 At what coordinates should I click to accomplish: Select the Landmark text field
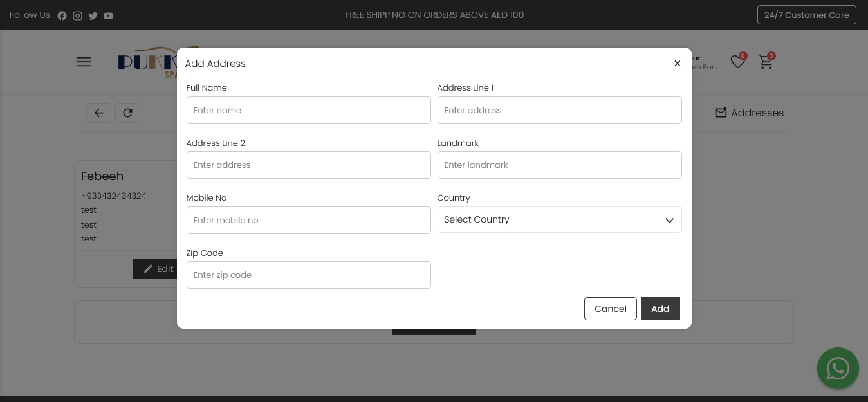[x=559, y=165]
